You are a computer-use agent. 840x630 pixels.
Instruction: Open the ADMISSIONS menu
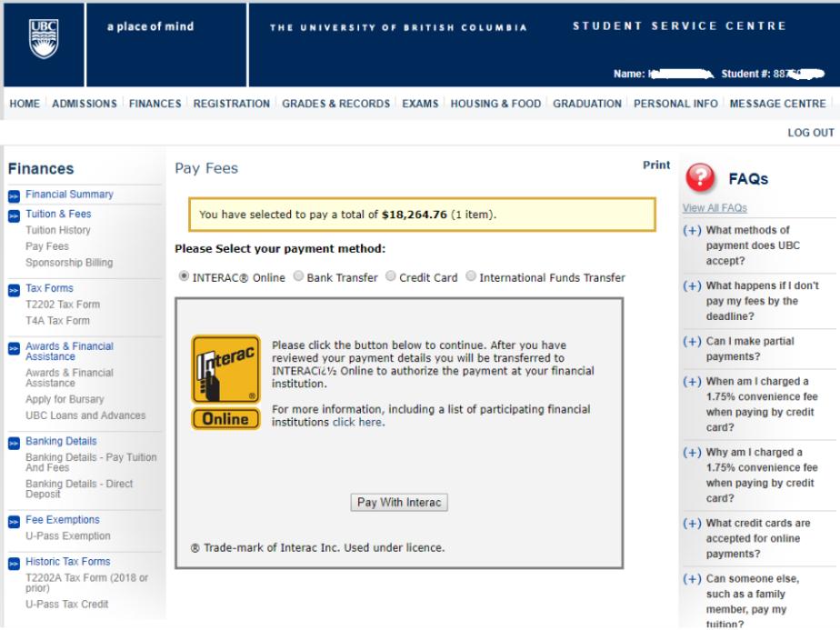tap(85, 104)
